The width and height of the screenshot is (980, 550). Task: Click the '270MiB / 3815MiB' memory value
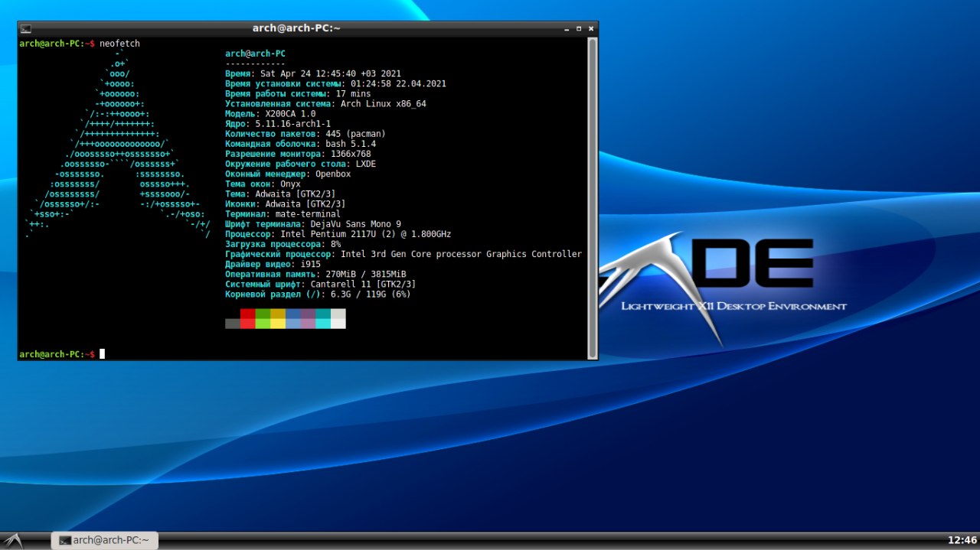[x=366, y=274]
